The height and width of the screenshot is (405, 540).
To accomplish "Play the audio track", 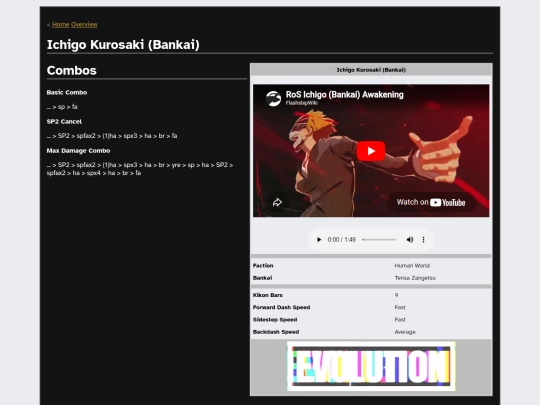I will pos(319,239).
